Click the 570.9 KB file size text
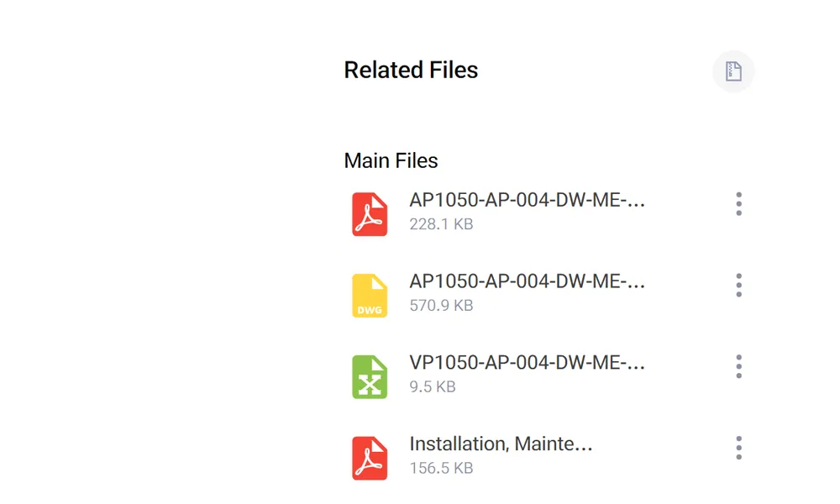 click(x=441, y=307)
